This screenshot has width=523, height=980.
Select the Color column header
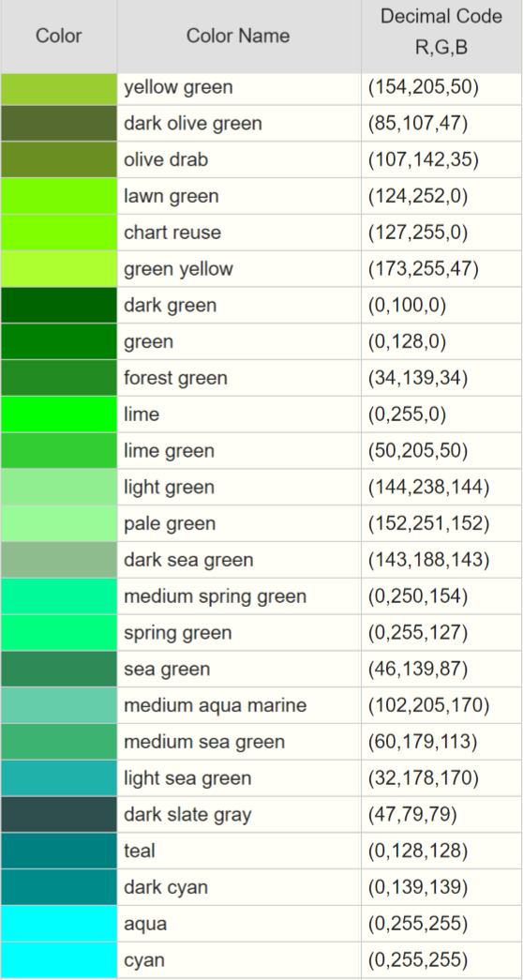pyautogui.click(x=59, y=37)
